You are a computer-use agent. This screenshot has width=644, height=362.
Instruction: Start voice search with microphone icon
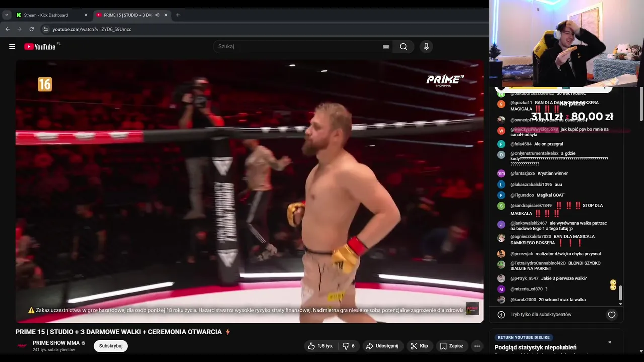tap(426, 47)
